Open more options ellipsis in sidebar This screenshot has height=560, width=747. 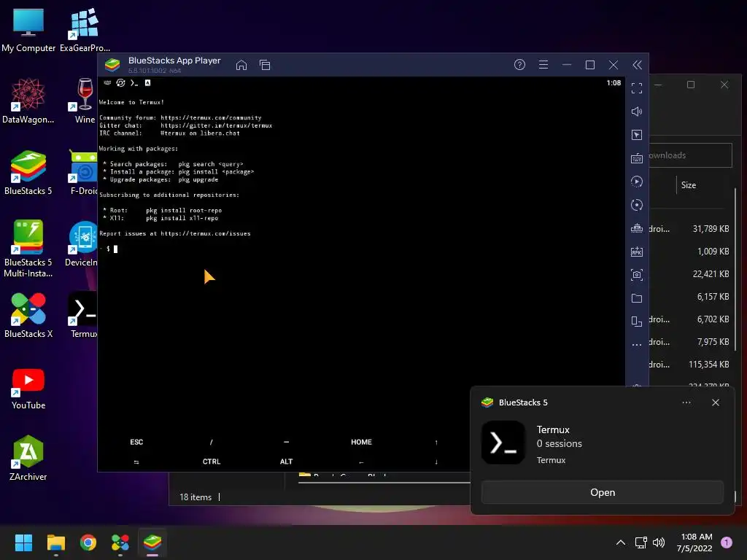[637, 344]
